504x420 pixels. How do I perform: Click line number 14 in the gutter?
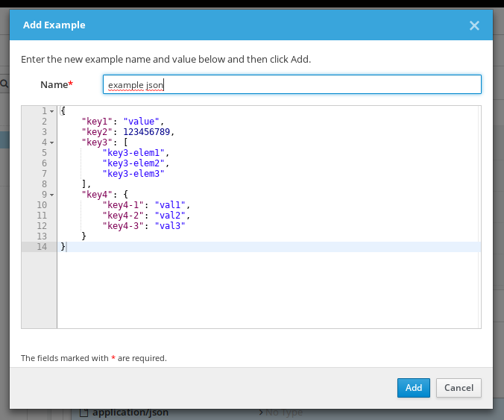point(42,247)
